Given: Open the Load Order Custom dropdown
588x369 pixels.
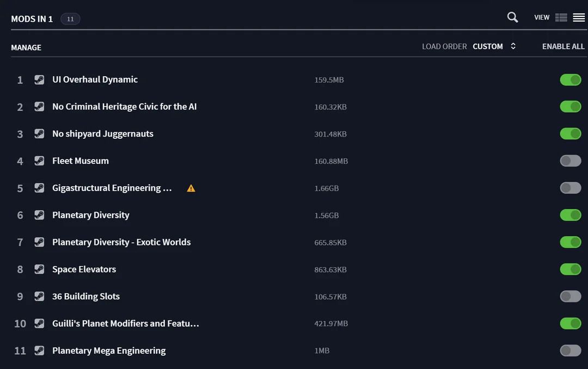Looking at the screenshot, I should [487, 46].
